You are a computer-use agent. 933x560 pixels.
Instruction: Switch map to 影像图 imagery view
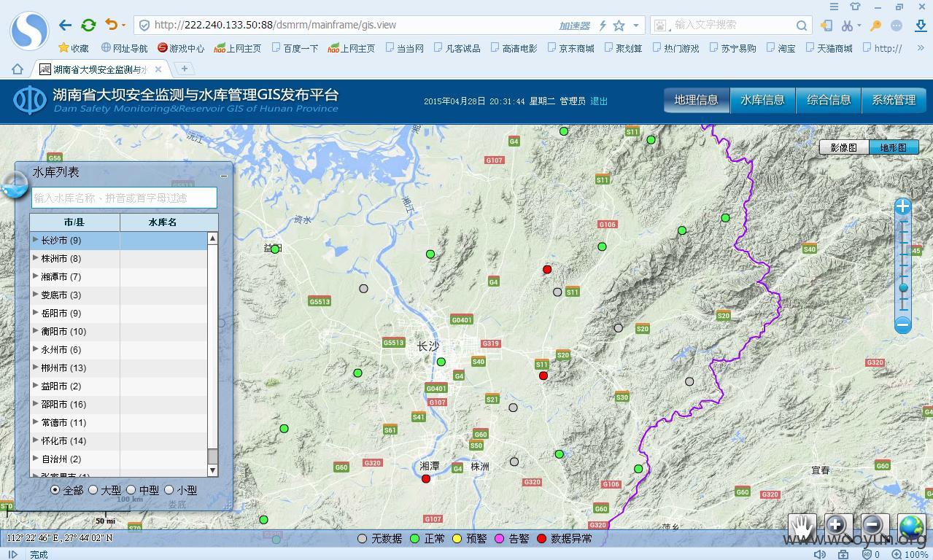click(843, 147)
